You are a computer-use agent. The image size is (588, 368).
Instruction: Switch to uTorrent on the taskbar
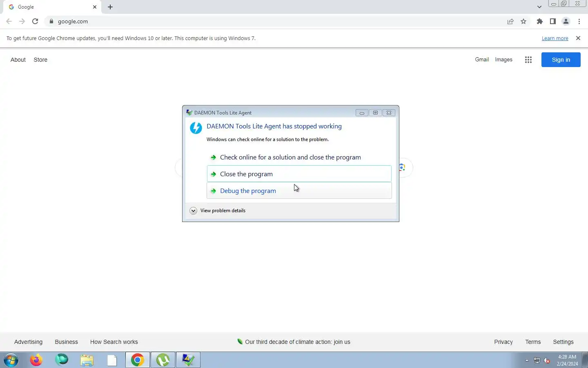pyautogui.click(x=163, y=360)
